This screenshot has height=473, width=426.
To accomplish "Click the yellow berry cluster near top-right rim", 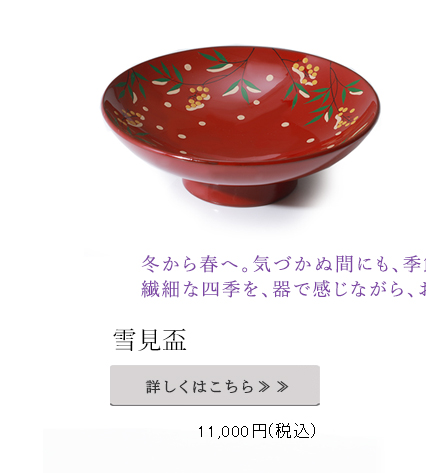I will [306, 72].
